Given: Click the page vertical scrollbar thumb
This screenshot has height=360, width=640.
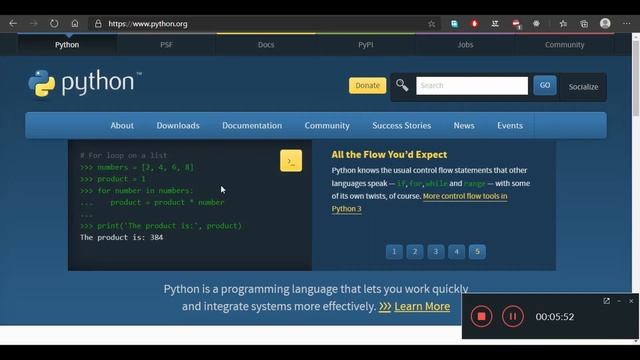Looking at the screenshot, I should point(636,78).
